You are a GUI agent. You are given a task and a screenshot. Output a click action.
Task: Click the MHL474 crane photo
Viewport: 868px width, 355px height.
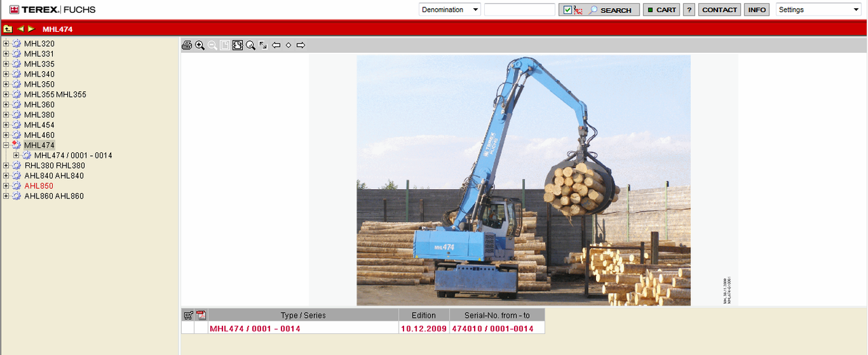[x=524, y=180]
